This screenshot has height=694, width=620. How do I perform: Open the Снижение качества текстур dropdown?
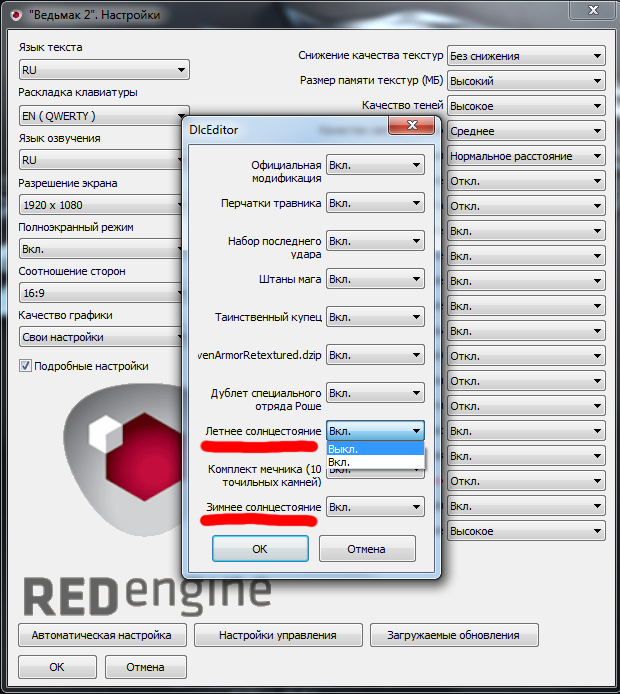pos(526,56)
